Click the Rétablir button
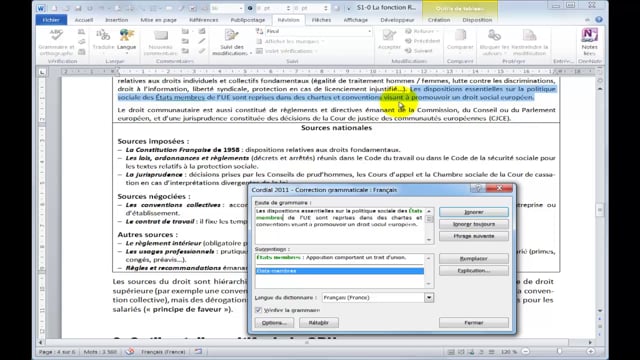The height and width of the screenshot is (360, 640). point(318,322)
